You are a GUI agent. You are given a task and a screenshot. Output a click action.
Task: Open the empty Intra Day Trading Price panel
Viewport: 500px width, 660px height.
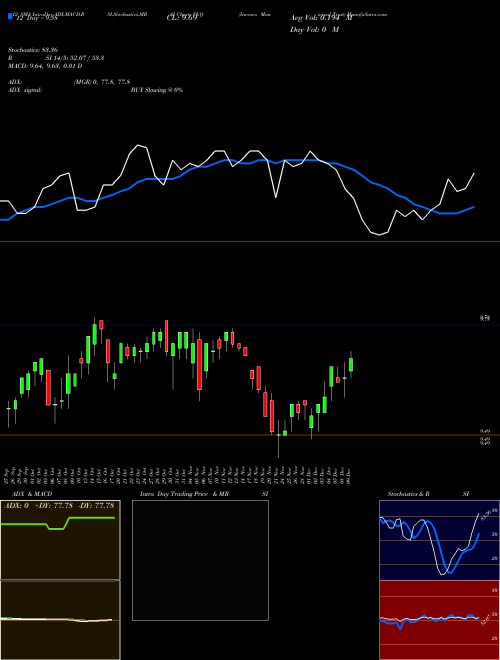(x=200, y=560)
